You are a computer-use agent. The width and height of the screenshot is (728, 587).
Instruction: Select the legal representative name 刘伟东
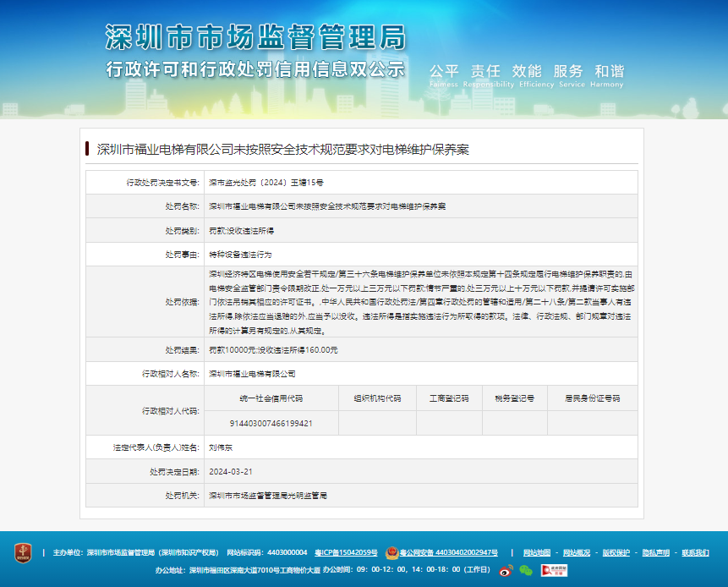(221, 447)
